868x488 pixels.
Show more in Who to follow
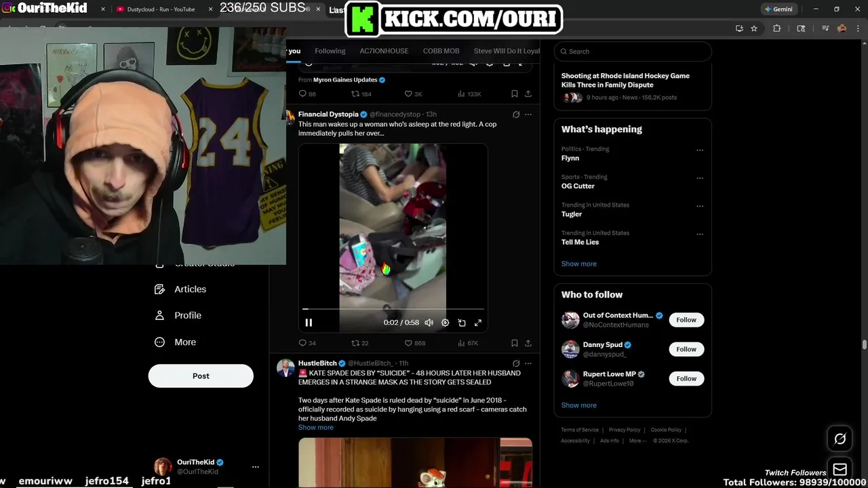tap(579, 405)
